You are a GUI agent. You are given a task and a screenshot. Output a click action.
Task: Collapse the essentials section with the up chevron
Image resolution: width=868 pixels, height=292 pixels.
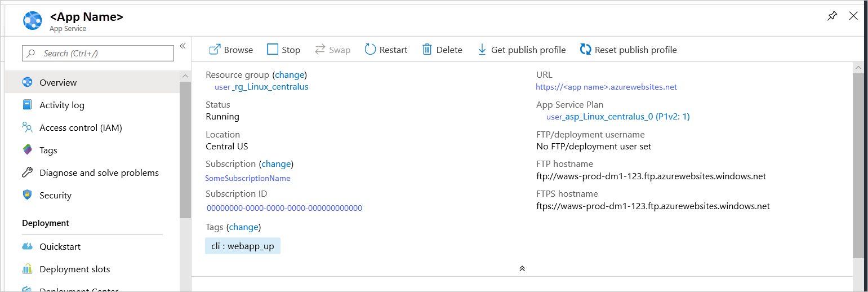(x=522, y=269)
